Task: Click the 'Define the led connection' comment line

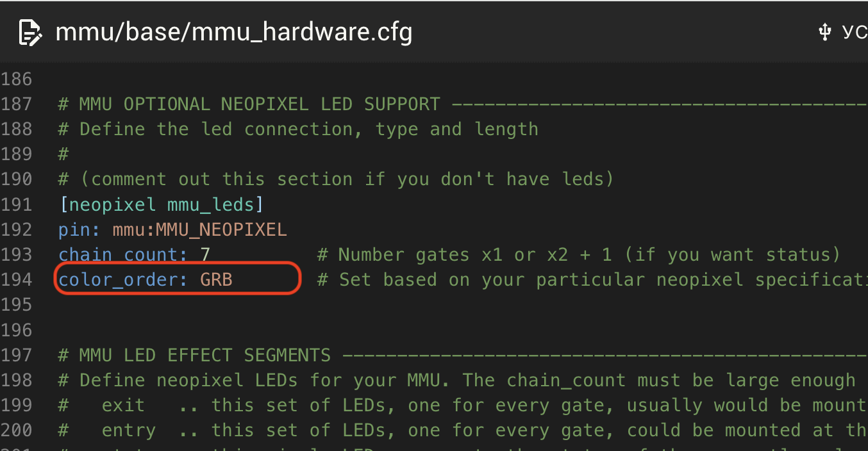Action: point(298,129)
